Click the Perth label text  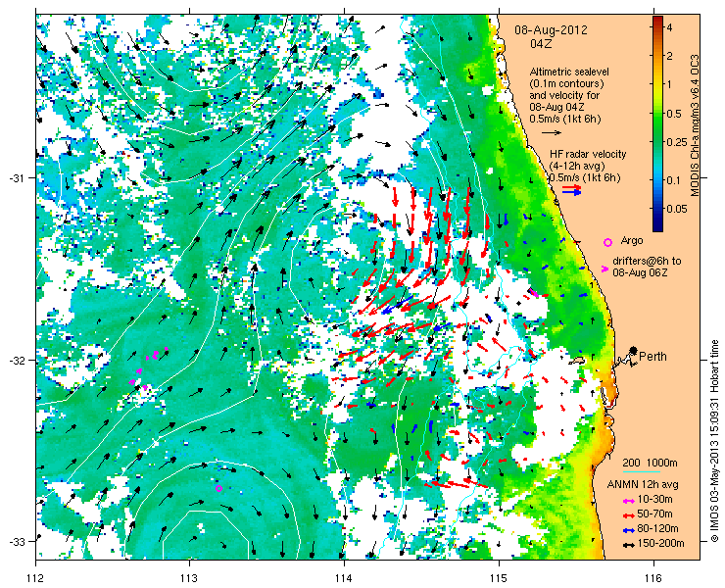[652, 356]
